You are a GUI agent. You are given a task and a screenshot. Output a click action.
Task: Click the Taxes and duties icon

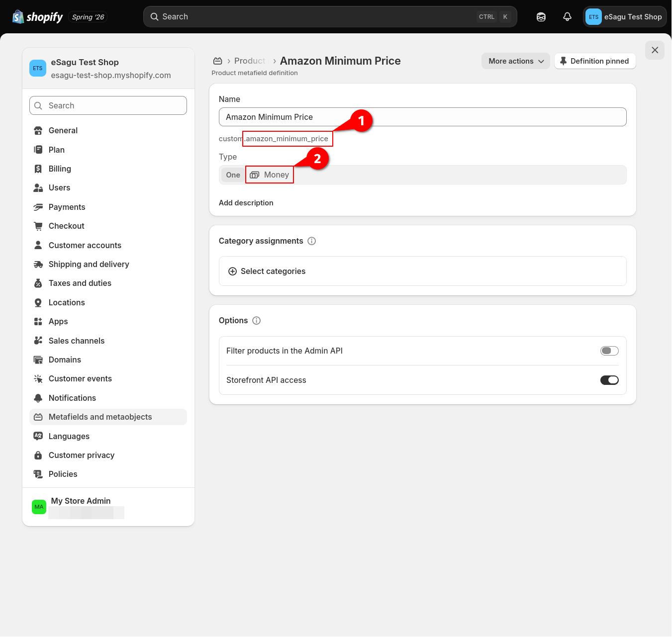click(38, 283)
